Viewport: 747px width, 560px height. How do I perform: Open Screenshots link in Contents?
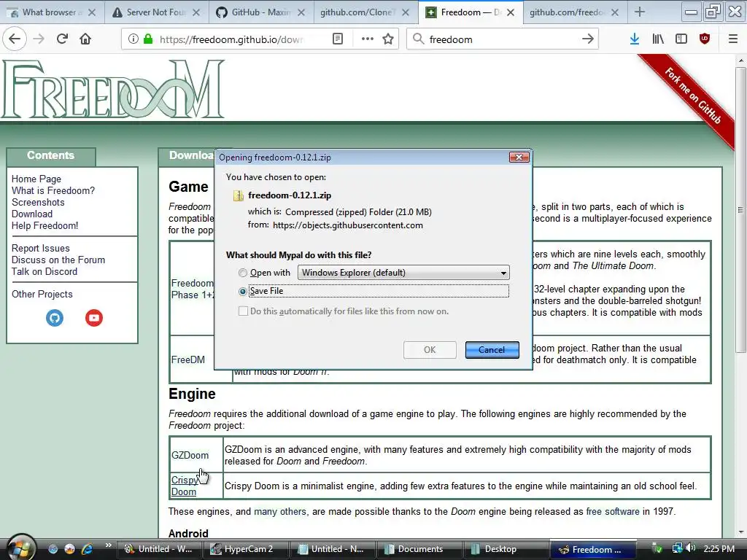point(38,203)
